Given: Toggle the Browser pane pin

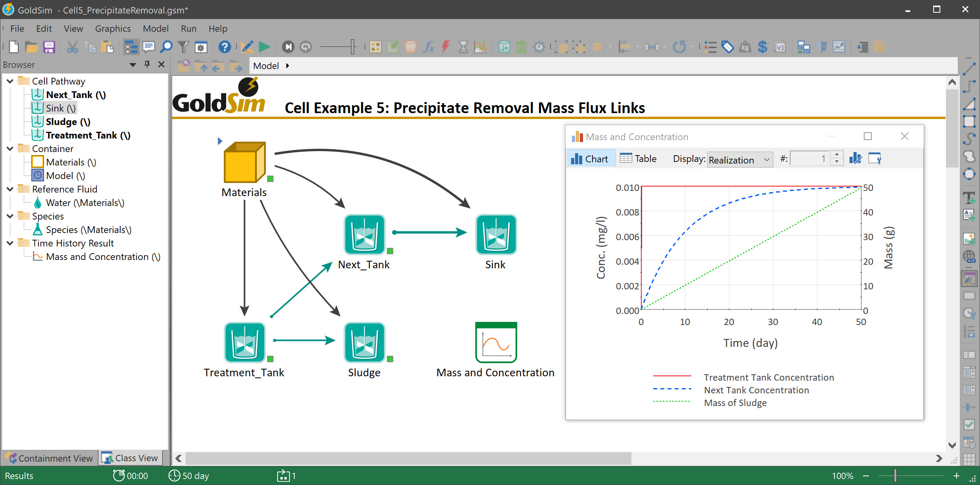Looking at the screenshot, I should (x=147, y=64).
